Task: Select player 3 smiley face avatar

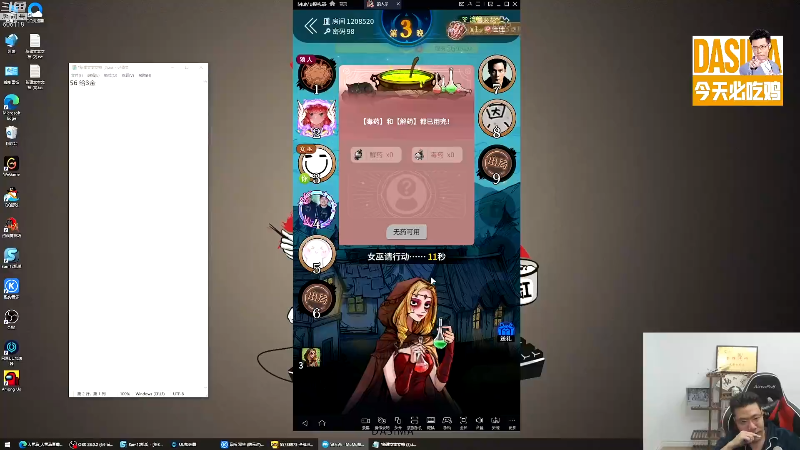Action: point(316,163)
